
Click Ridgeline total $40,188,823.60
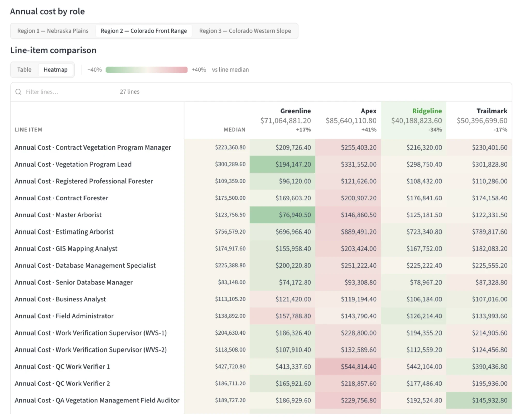[416, 121]
